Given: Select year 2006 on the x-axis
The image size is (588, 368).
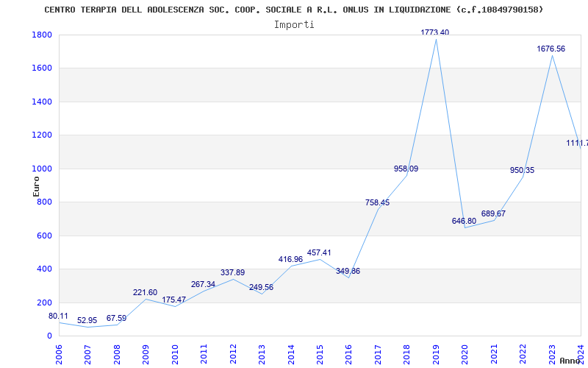Looking at the screenshot, I should pyautogui.click(x=59, y=354).
